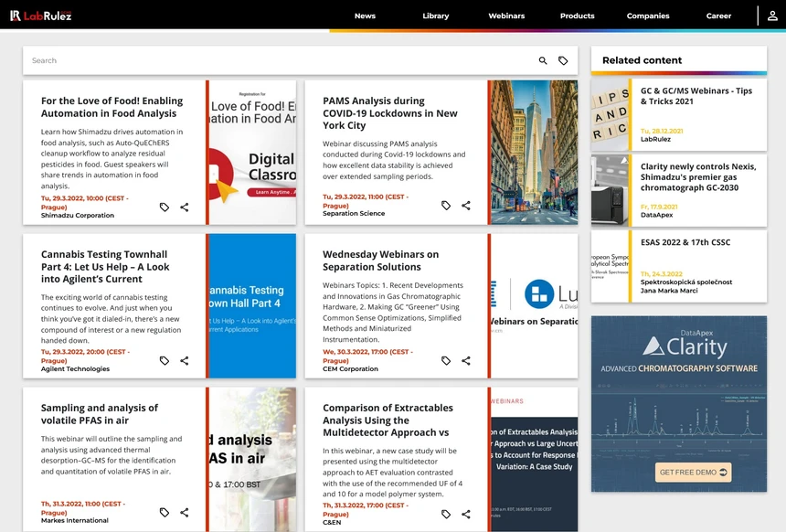Open Cannabis Testing Townhall Part 4 title
Image resolution: width=786 pixels, height=532 pixels.
pos(105,266)
